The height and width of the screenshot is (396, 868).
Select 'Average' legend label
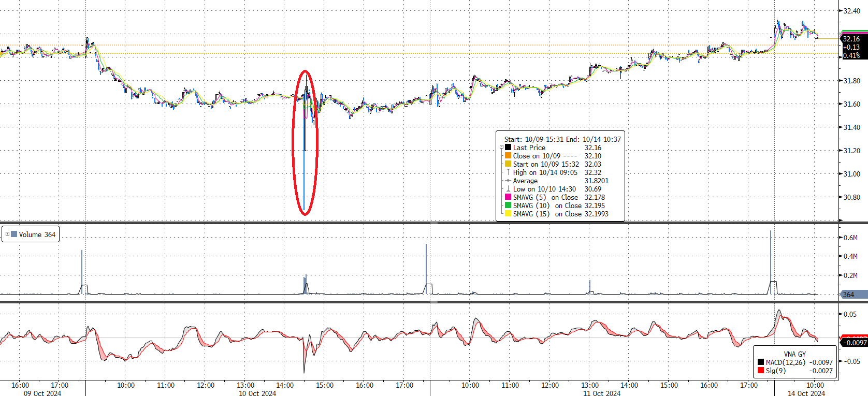525,181
